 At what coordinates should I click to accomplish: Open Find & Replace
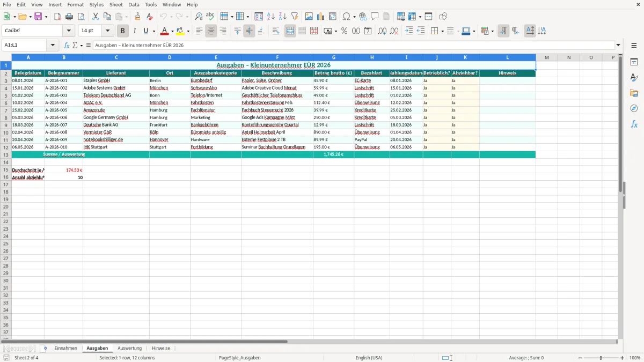pyautogui.click(x=199, y=17)
